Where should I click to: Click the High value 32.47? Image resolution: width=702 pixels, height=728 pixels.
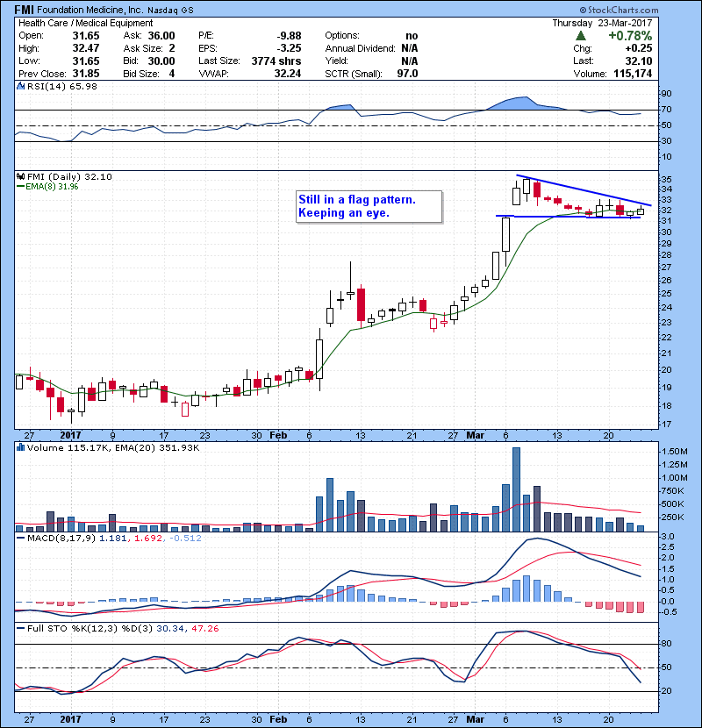[x=86, y=48]
